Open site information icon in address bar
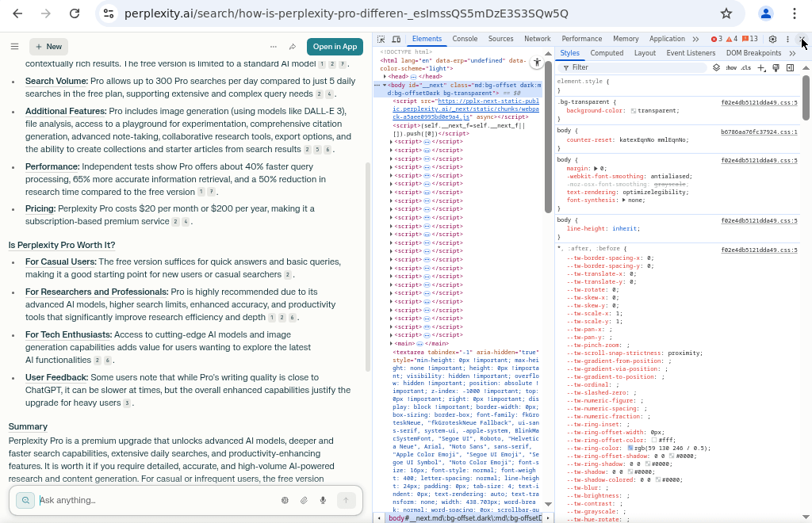This screenshot has height=523, width=812. [109, 13]
